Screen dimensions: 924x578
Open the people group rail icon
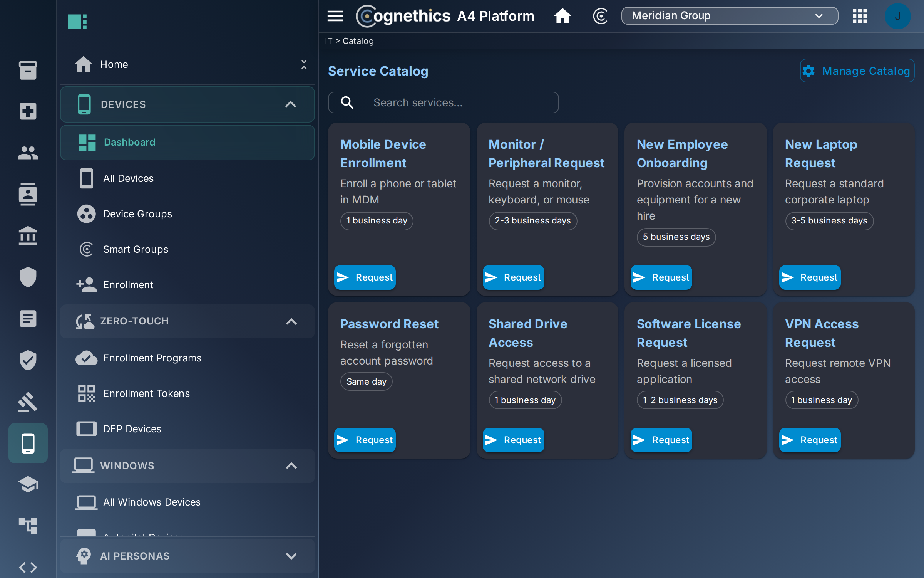point(28,153)
